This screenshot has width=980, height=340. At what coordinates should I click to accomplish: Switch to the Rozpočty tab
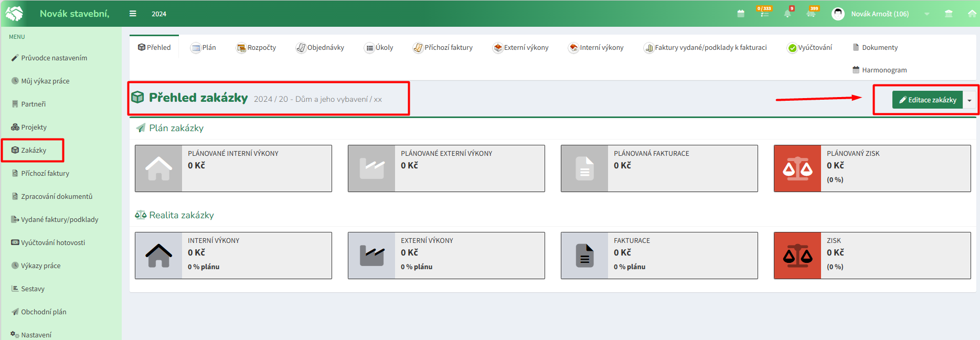[257, 47]
